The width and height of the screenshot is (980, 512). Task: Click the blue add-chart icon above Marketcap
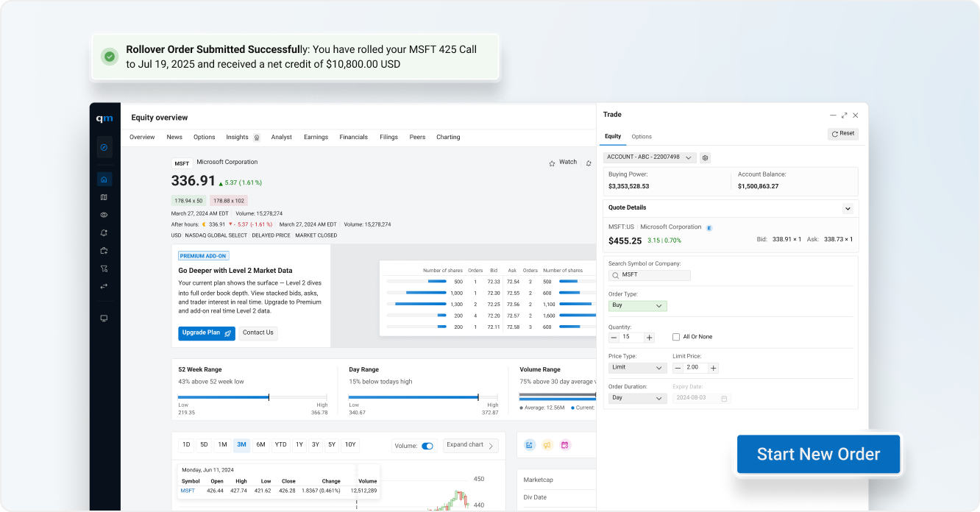click(x=530, y=445)
